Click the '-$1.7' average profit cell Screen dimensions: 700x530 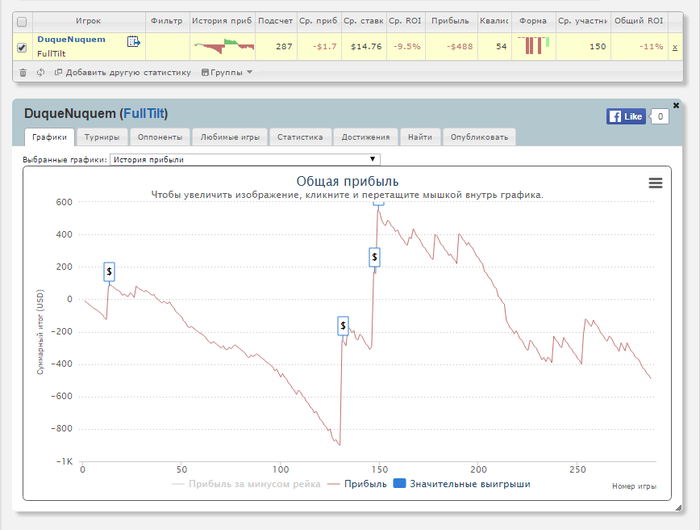(x=318, y=46)
